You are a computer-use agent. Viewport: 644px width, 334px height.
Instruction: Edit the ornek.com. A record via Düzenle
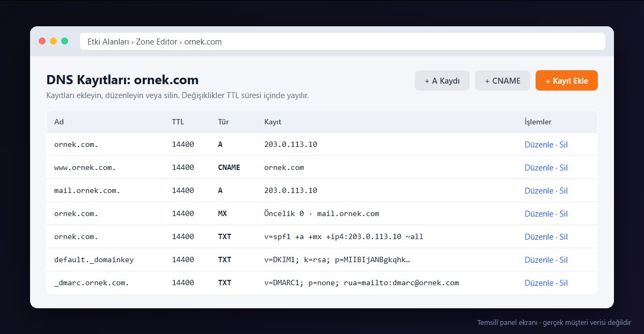click(x=539, y=145)
